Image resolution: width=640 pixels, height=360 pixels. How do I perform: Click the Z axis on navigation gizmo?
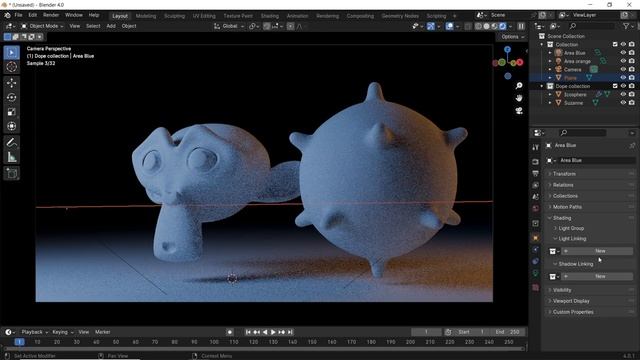tap(507, 49)
